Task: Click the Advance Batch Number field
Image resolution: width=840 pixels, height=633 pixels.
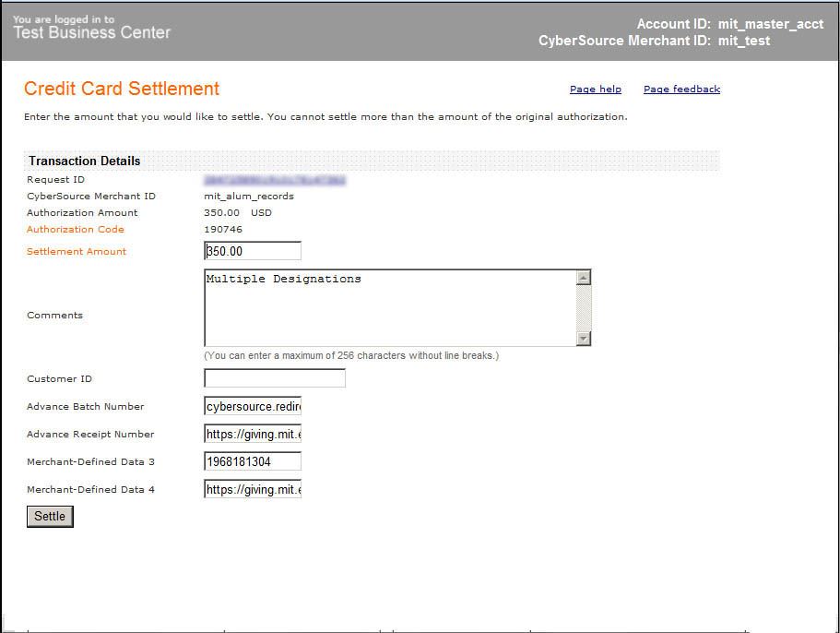Action: [x=252, y=407]
